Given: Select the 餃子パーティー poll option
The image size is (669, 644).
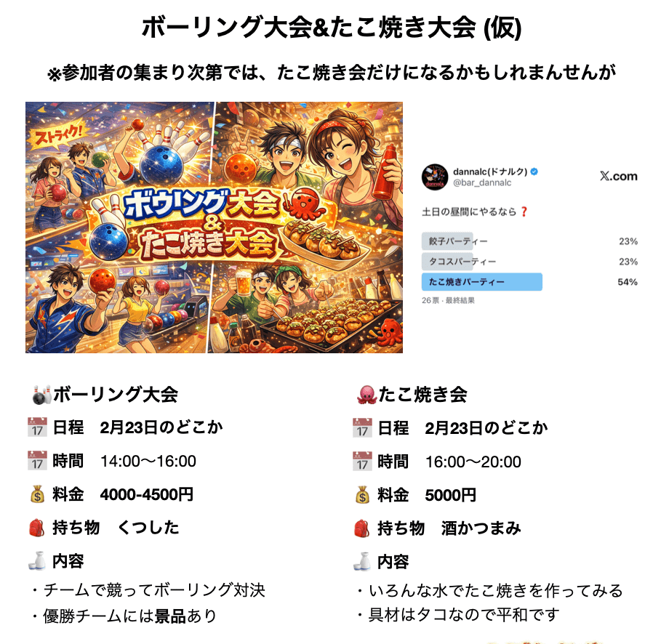Looking at the screenshot, I should [529, 241].
